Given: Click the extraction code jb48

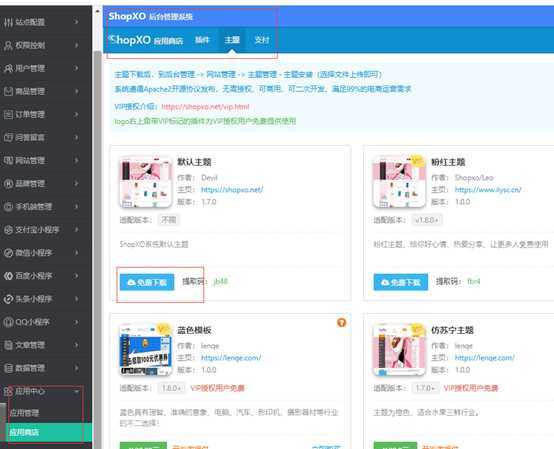Looking at the screenshot, I should click(x=221, y=282).
